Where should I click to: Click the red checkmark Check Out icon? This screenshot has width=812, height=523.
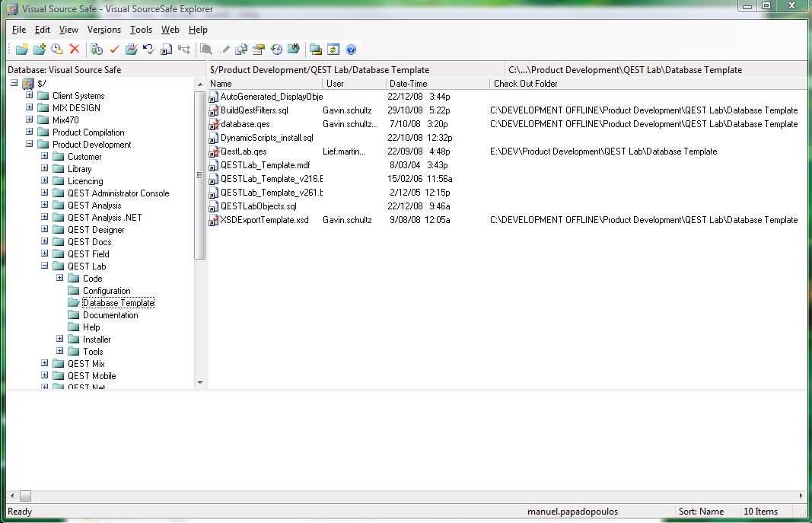click(114, 49)
